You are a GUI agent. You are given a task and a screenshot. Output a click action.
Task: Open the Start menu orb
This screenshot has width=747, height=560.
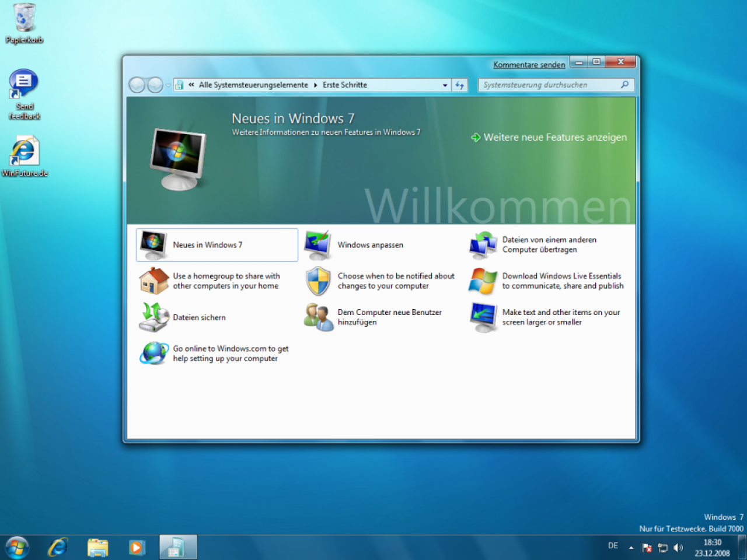pos(17,548)
